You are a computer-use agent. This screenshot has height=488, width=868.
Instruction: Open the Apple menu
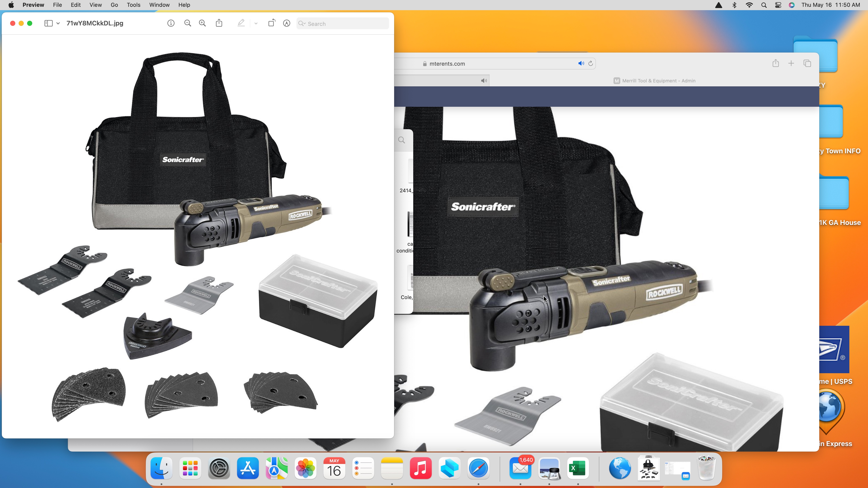(x=11, y=5)
